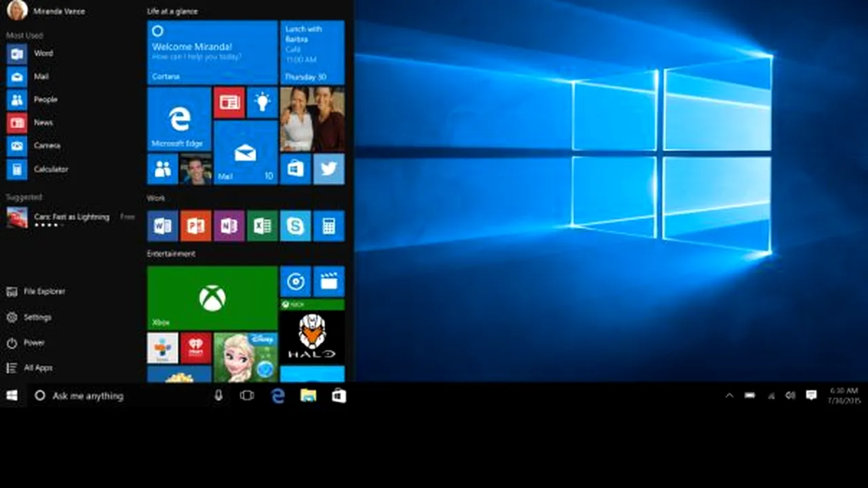This screenshot has height=488, width=868.
Task: Click the Work group heading
Action: click(156, 198)
